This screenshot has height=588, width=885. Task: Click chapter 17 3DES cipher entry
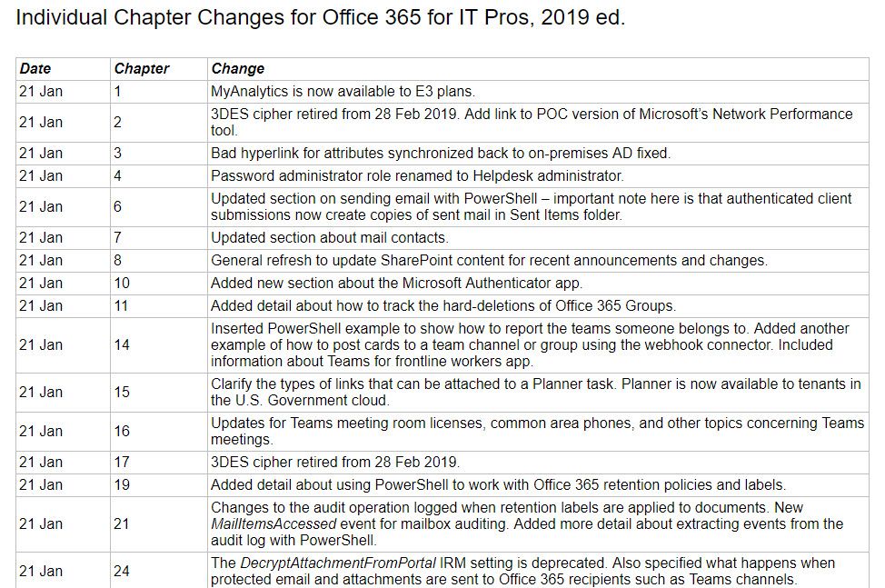pyautogui.click(x=335, y=463)
